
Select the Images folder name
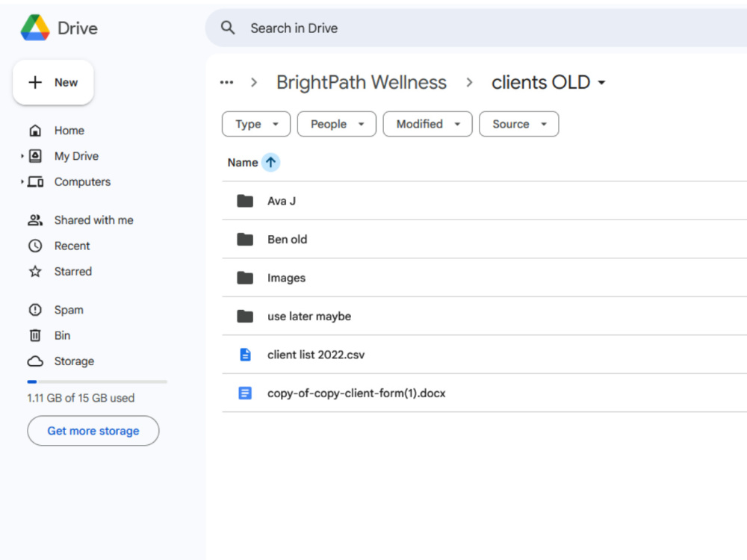click(x=286, y=278)
